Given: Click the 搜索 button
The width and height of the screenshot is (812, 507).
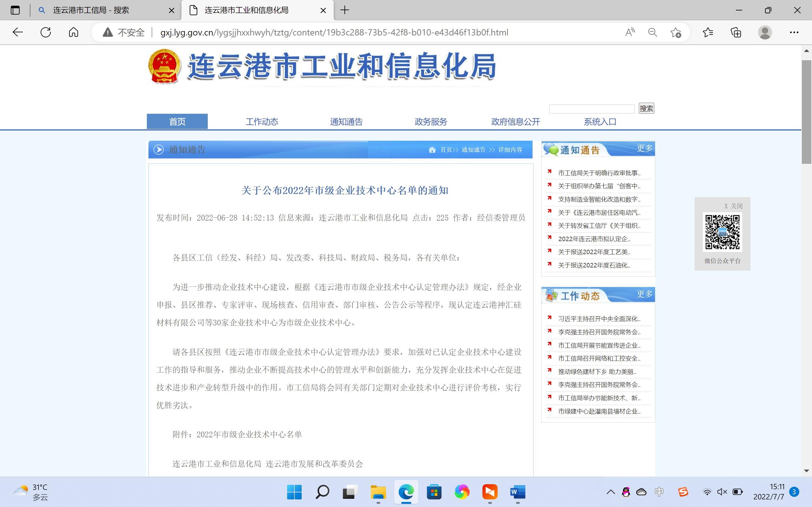Looking at the screenshot, I should 646,108.
